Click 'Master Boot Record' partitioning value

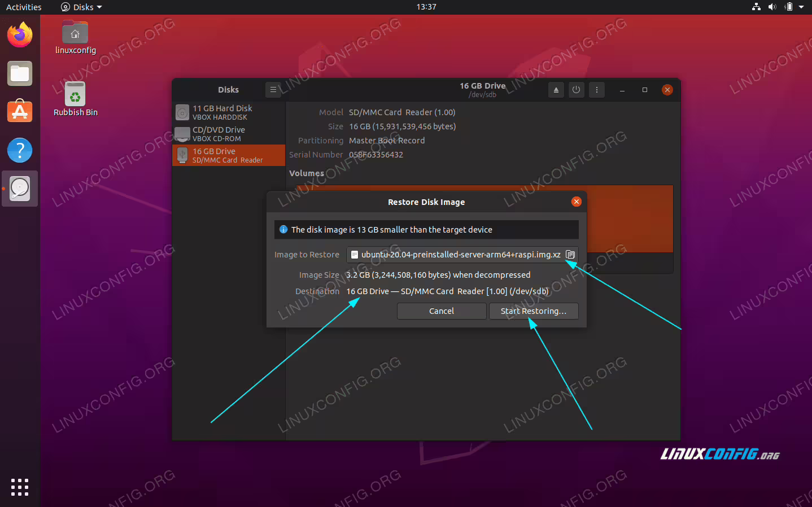[387, 141]
